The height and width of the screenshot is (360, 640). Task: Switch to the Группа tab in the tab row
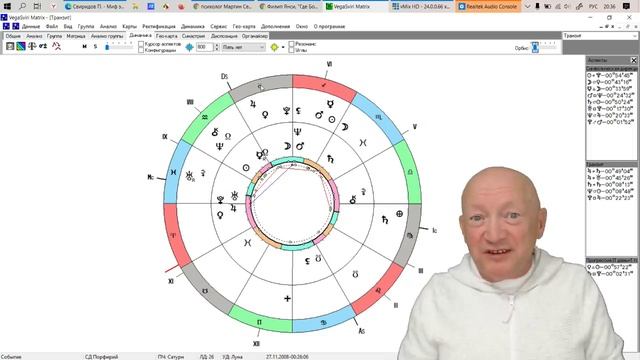[54, 36]
